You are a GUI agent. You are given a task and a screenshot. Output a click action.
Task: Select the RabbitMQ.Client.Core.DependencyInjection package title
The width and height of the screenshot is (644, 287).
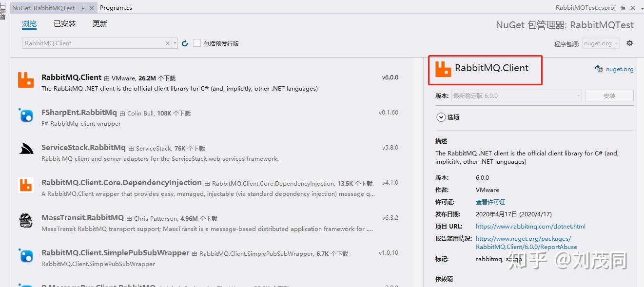pyautogui.click(x=121, y=183)
